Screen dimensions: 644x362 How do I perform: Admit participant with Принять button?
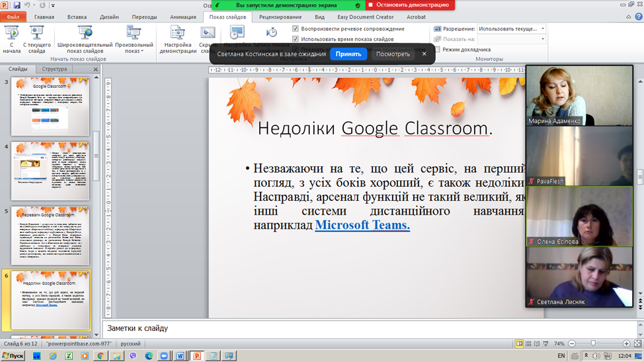click(x=348, y=54)
